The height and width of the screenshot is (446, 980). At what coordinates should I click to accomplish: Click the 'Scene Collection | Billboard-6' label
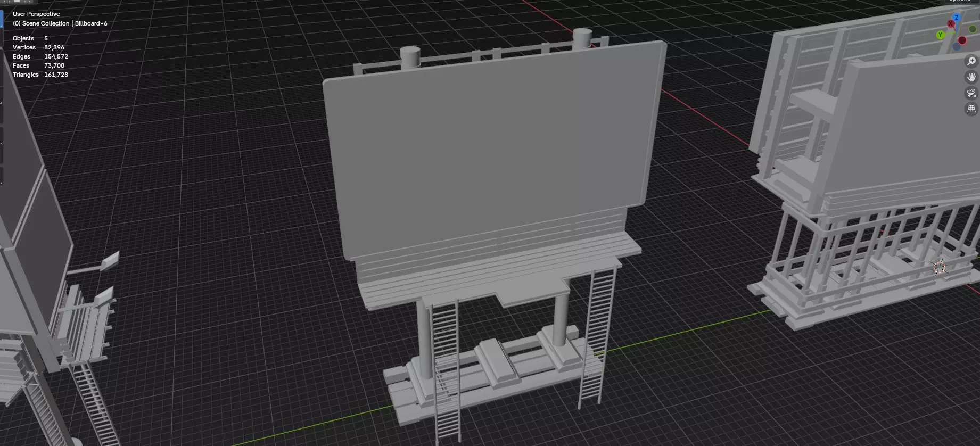tap(65, 23)
